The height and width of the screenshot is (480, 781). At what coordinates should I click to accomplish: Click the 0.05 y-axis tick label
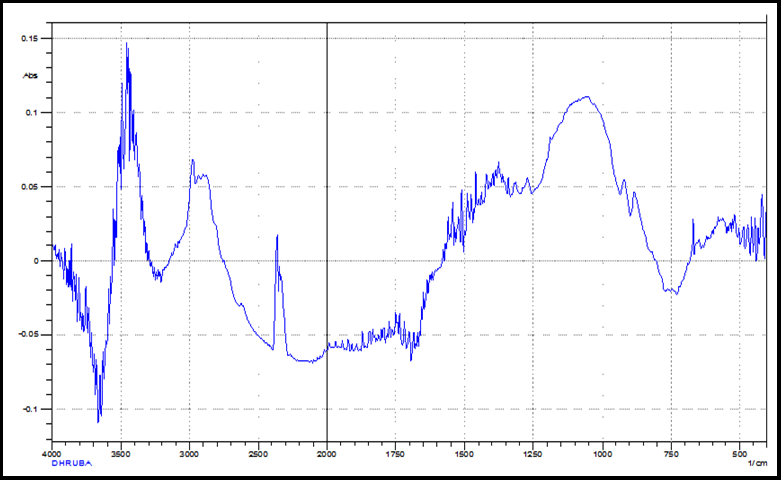click(x=30, y=187)
